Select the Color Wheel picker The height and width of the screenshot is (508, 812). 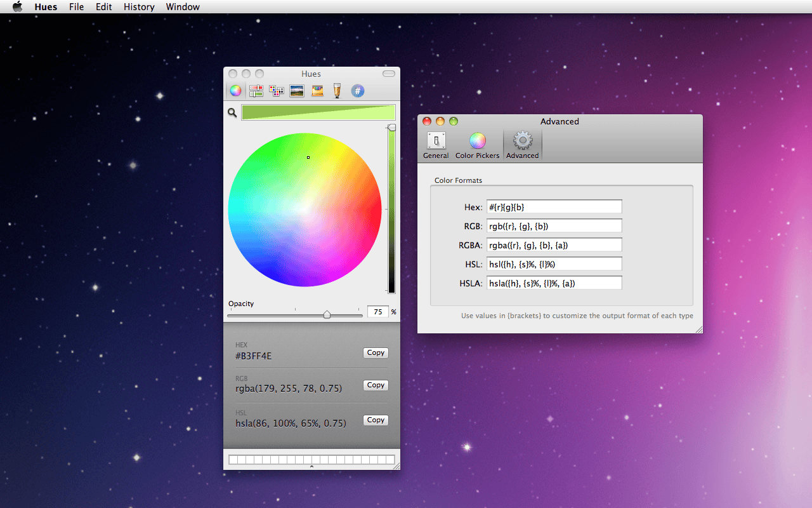coord(235,90)
